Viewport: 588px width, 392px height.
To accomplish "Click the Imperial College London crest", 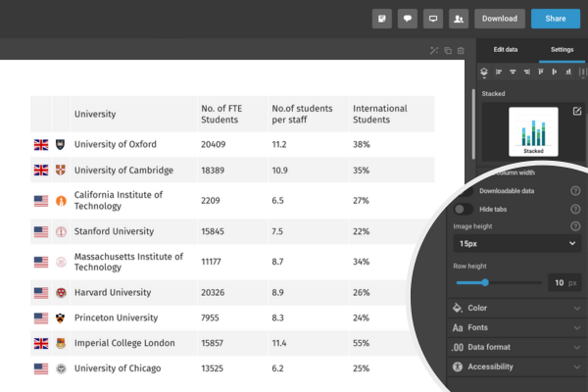I will point(61,343).
